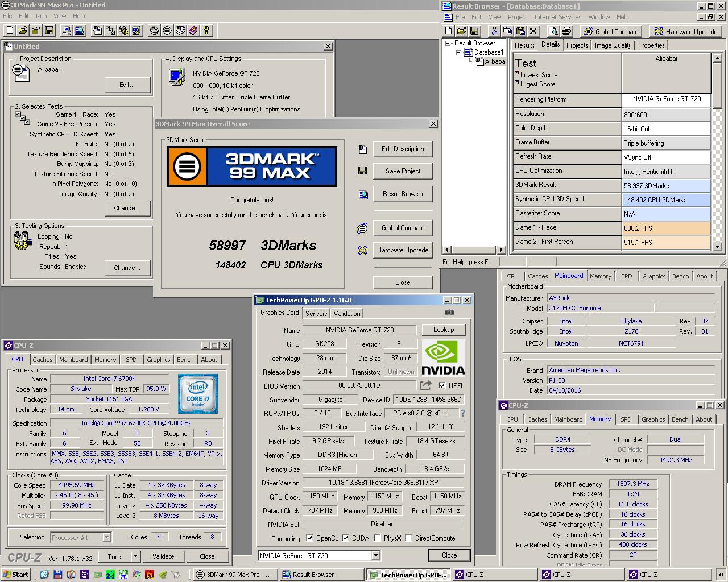Click the yellow question mark help icon
The height and width of the screenshot is (582, 728).
(206, 30)
